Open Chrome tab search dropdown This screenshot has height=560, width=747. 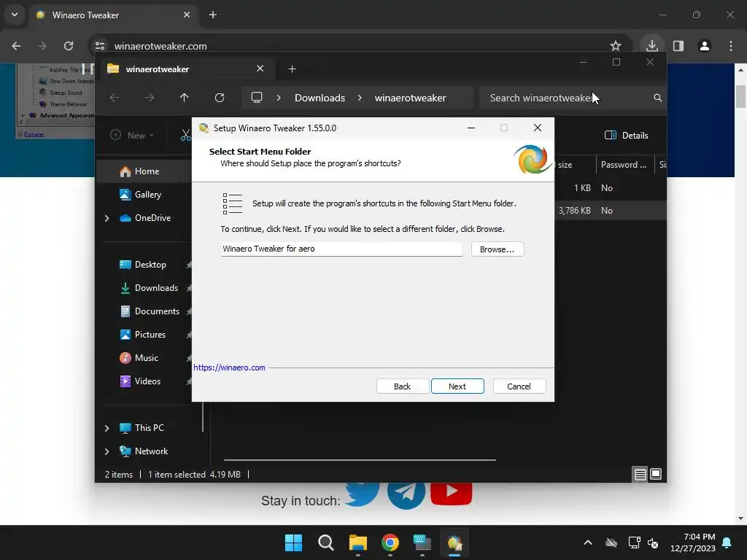click(15, 15)
